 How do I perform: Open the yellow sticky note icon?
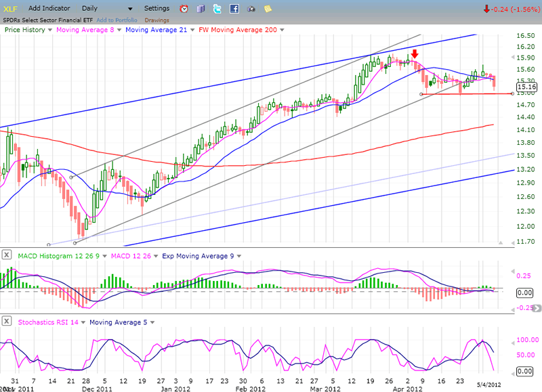(x=268, y=9)
